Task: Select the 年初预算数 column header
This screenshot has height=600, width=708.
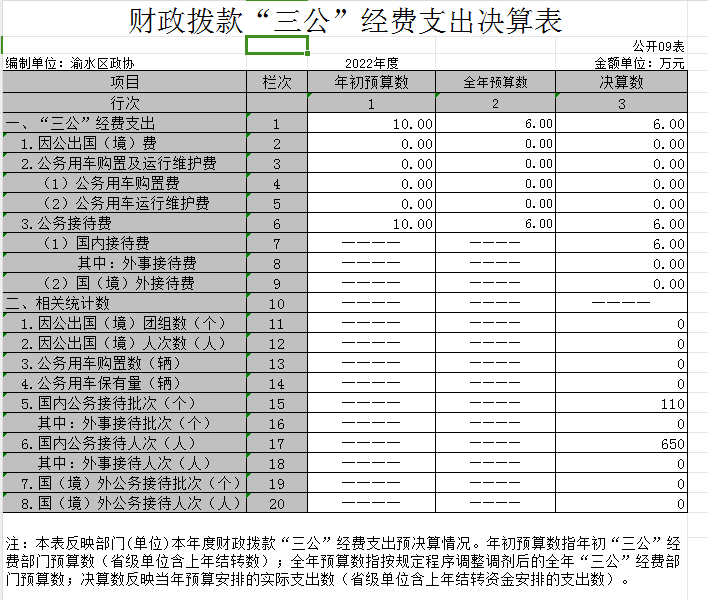Action: click(x=371, y=82)
